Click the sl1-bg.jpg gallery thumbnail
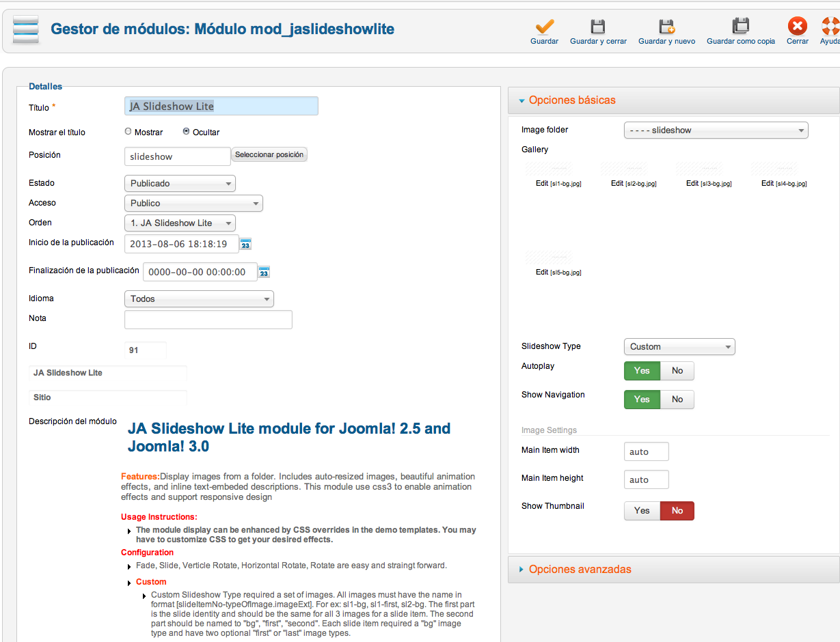This screenshot has width=840, height=642. pyautogui.click(x=548, y=168)
